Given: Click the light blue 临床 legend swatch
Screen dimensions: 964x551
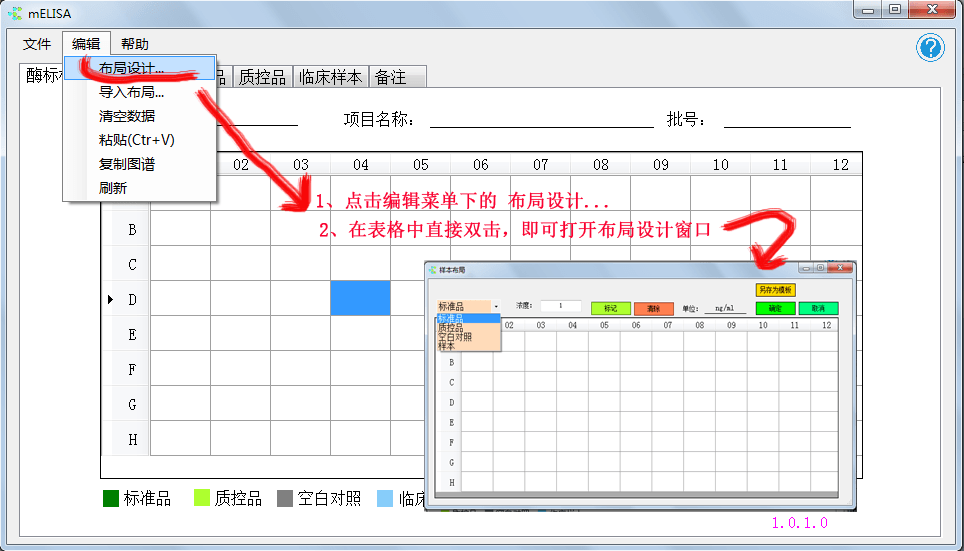Looking at the screenshot, I should (x=385, y=498).
